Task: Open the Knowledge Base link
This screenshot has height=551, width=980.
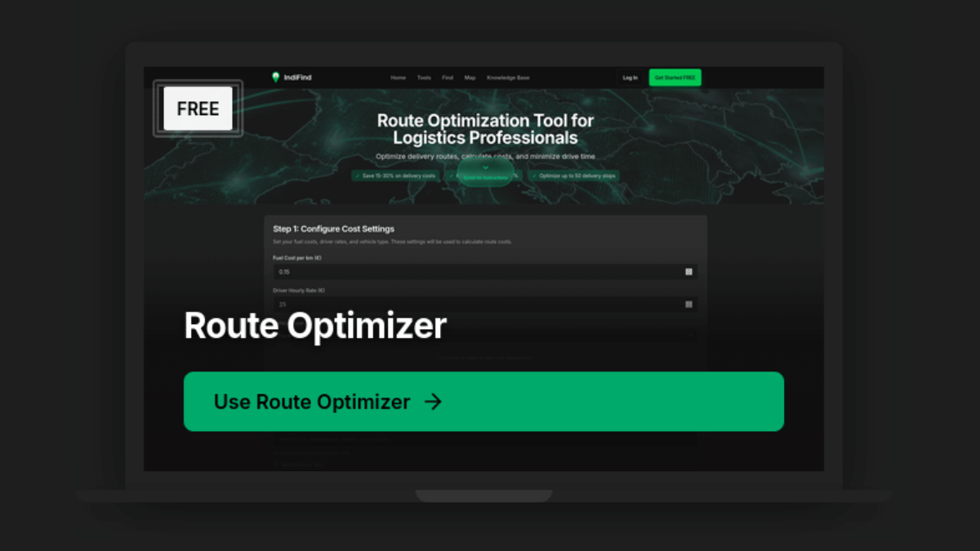Action: coord(508,78)
